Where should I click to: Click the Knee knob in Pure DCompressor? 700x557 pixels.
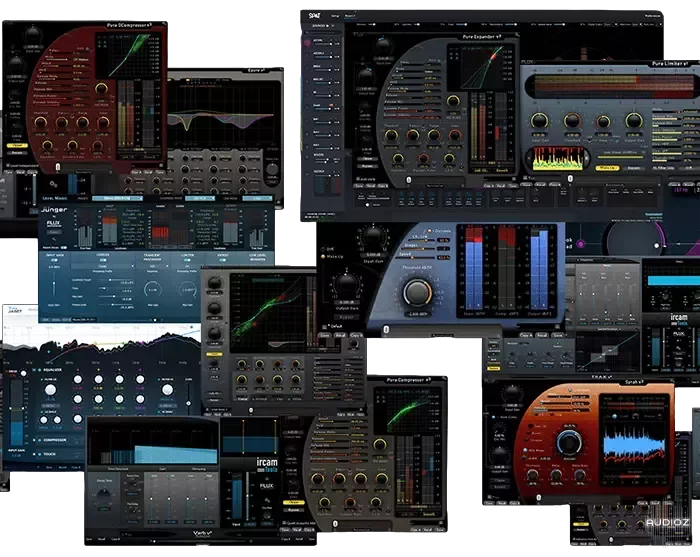click(103, 122)
